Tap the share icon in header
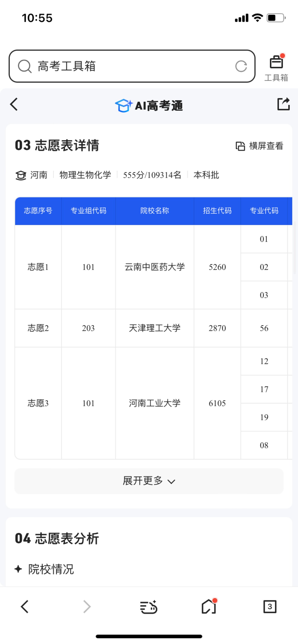This screenshot has width=298, height=644. (x=283, y=104)
